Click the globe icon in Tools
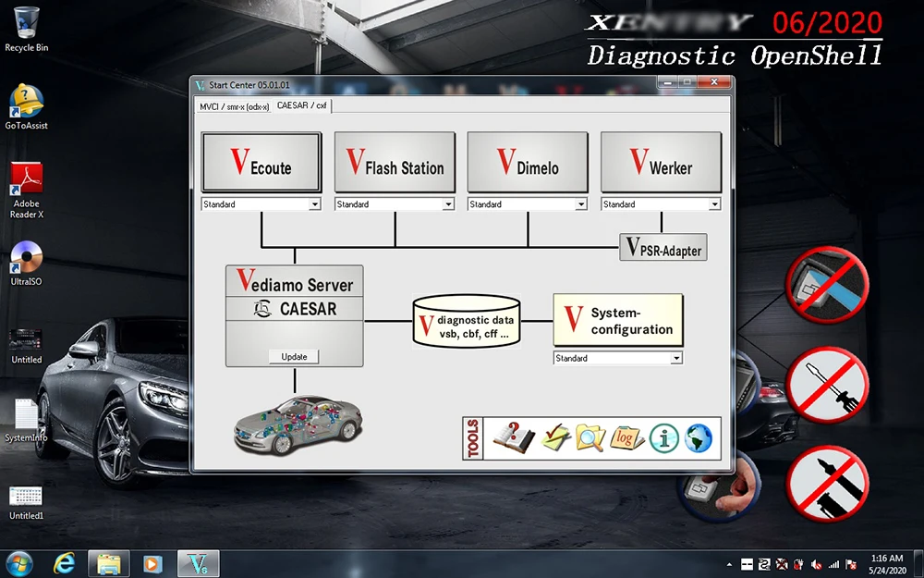This screenshot has width=924, height=578. pyautogui.click(x=699, y=438)
